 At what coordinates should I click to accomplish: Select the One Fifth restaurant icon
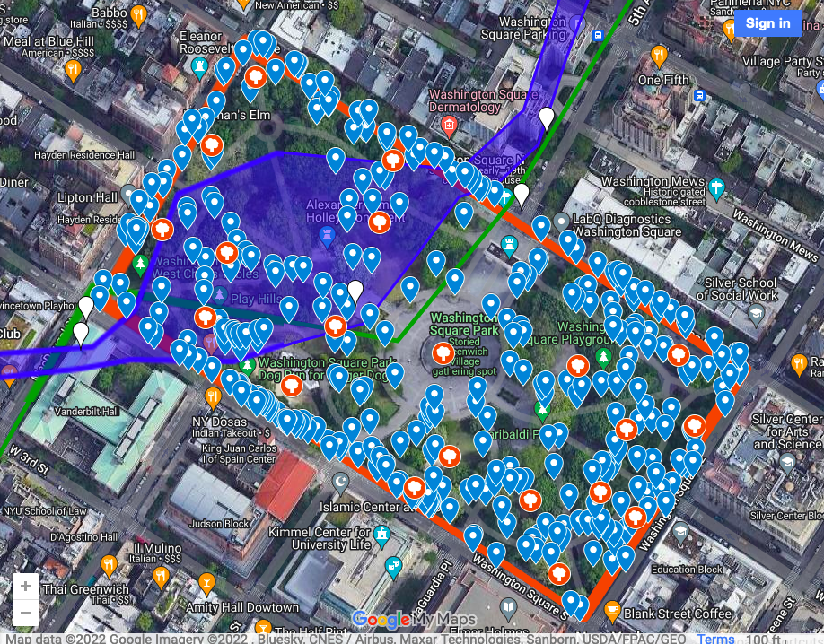659,54
